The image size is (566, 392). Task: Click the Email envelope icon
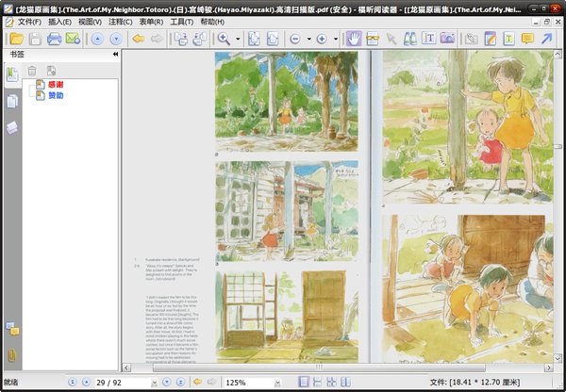[x=74, y=39]
